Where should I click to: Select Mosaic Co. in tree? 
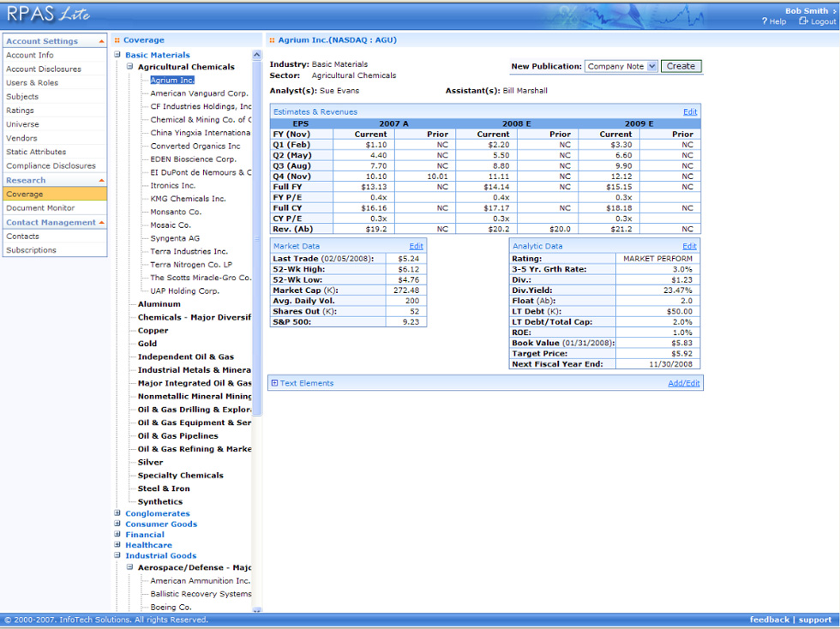[171, 225]
